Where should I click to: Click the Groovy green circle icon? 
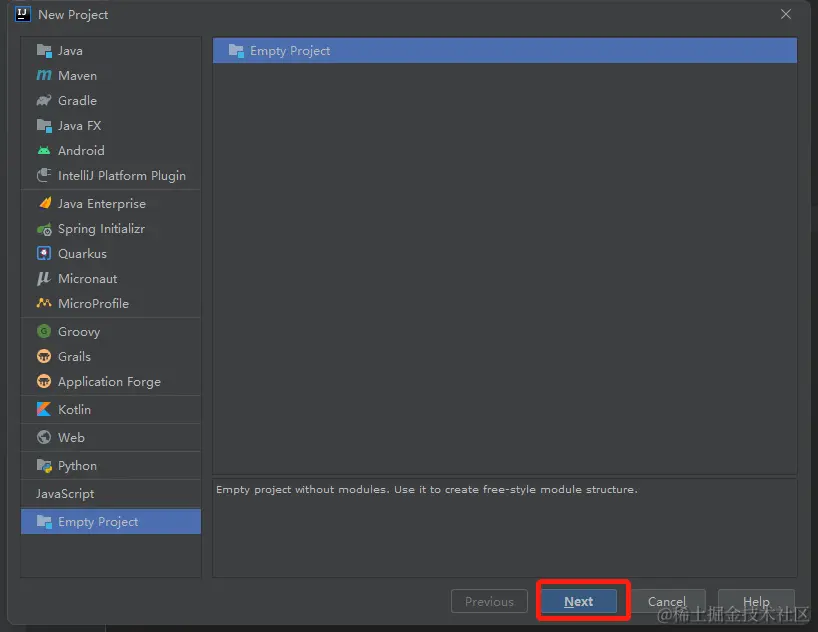tap(44, 331)
